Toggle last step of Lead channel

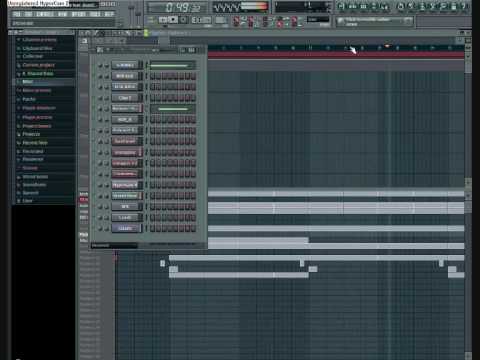[x=193, y=218]
